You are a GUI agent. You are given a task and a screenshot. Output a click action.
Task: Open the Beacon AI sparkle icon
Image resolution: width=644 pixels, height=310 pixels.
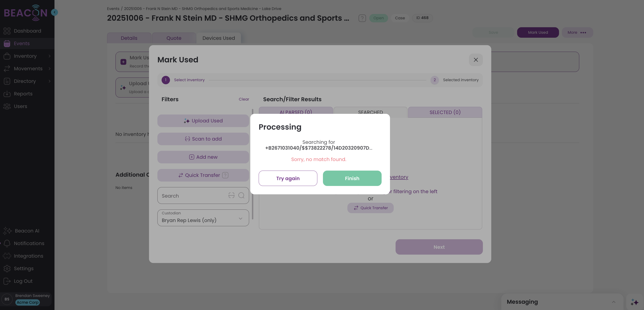click(7, 231)
